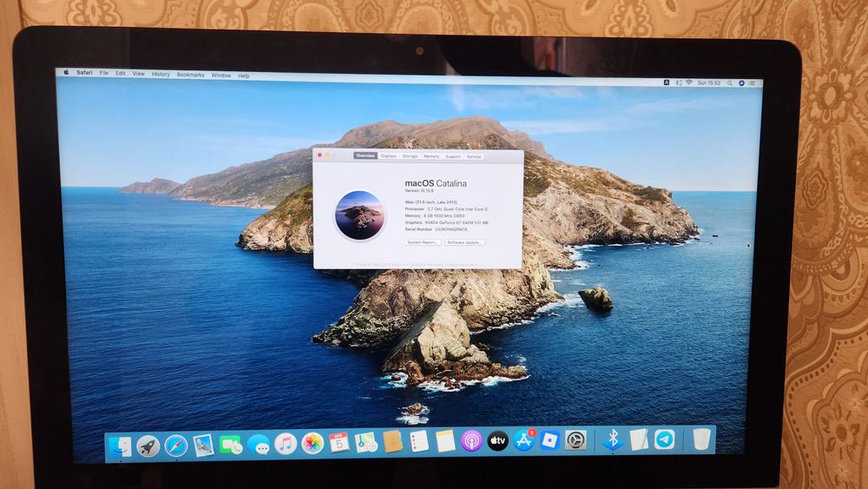Switch to the Support tab

(453, 156)
